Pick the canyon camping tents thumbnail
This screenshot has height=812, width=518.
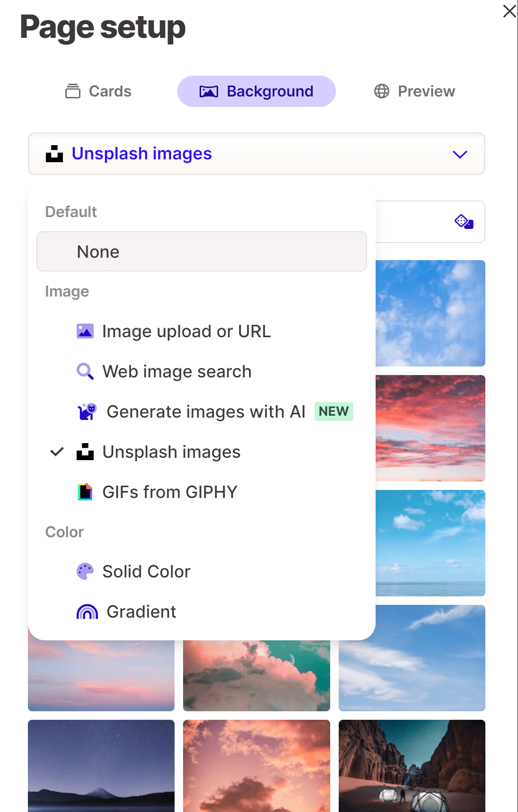tap(412, 766)
